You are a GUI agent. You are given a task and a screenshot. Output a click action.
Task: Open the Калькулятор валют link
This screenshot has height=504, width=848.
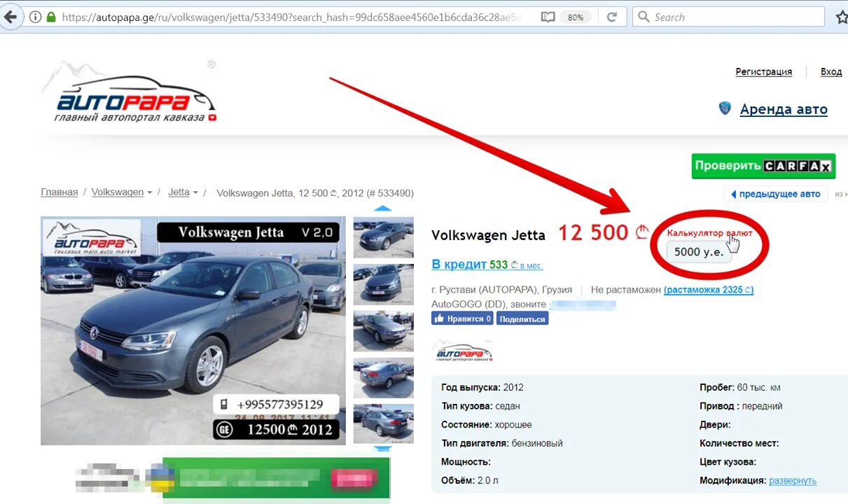[709, 233]
